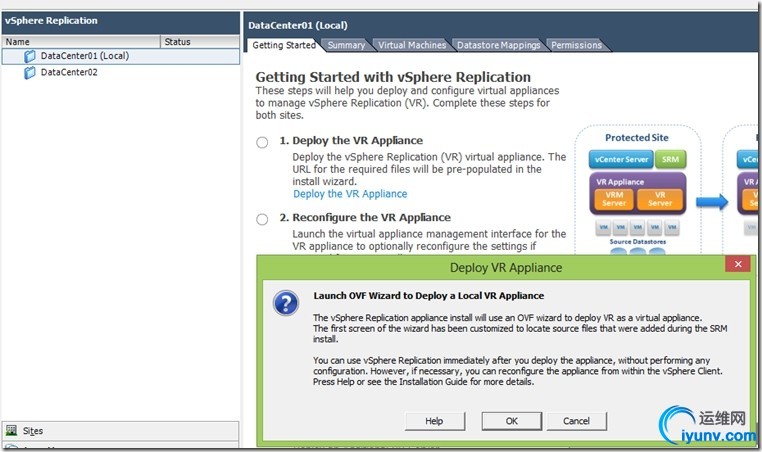Click 'Getting Started with vSphere Replication' heading
Image resolution: width=762 pixels, height=452 pixels.
pyautogui.click(x=393, y=77)
